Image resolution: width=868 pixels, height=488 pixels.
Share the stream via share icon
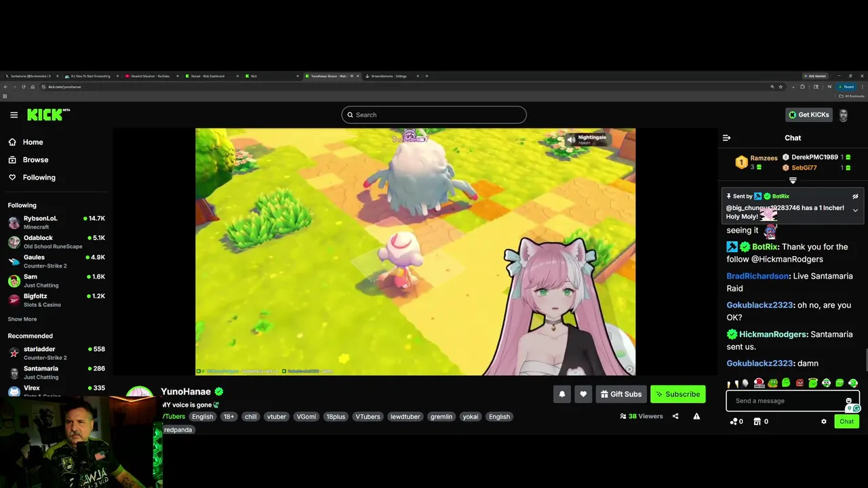[x=675, y=416]
